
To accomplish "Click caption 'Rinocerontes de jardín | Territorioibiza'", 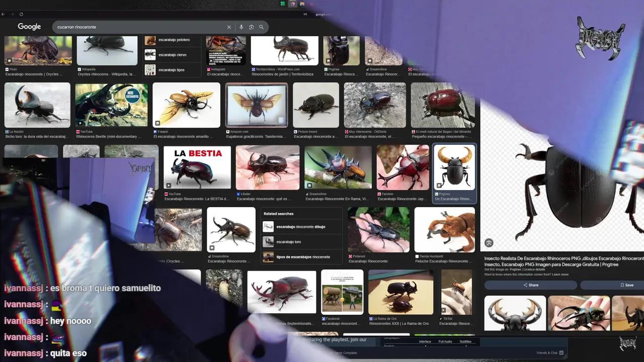I will click(282, 74).
